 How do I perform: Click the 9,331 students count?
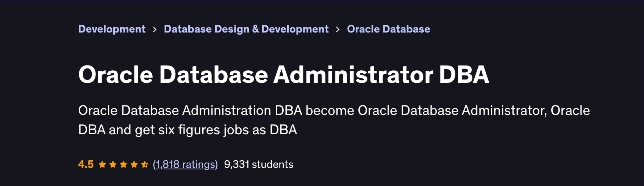click(x=258, y=164)
